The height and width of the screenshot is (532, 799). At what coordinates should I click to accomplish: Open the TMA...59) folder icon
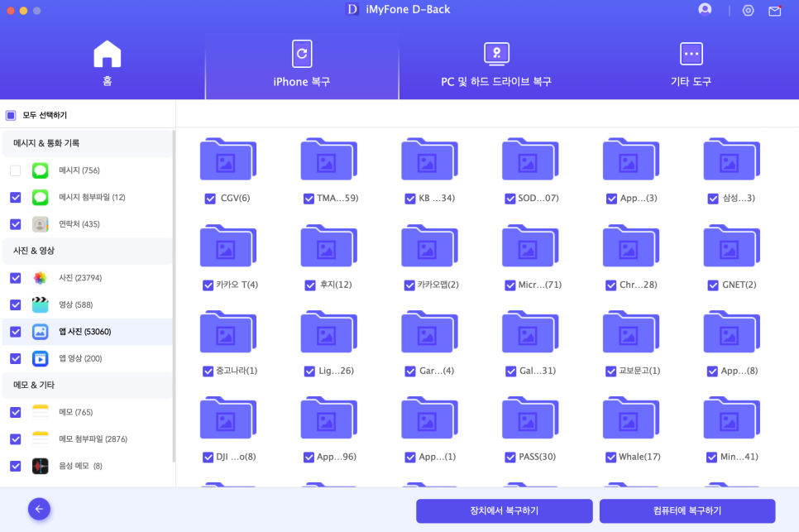coord(328,159)
